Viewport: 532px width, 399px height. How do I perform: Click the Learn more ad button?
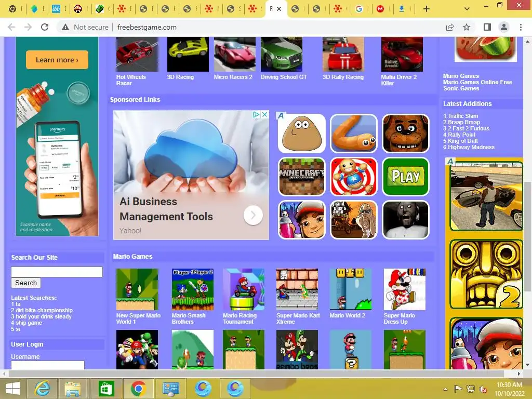click(57, 60)
